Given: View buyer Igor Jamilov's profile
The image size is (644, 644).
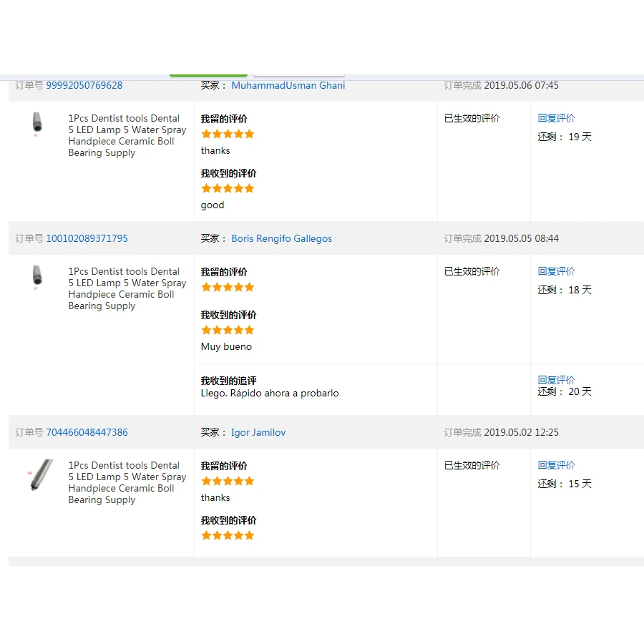Looking at the screenshot, I should (x=258, y=432).
